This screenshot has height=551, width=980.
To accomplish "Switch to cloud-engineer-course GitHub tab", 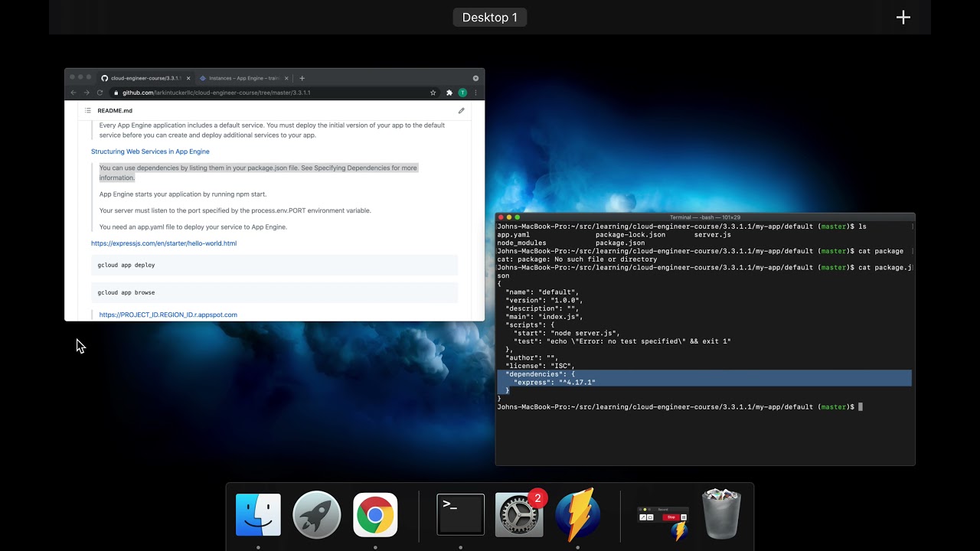I will 145,78.
